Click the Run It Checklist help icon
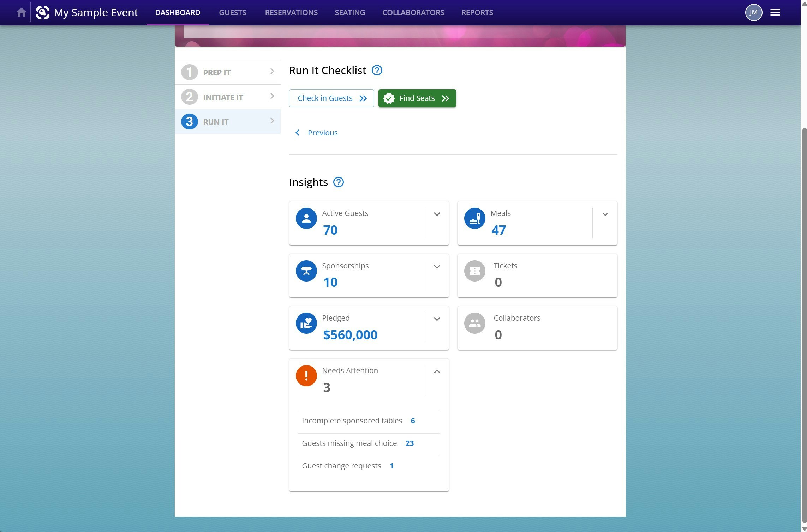807x532 pixels. [x=377, y=71]
